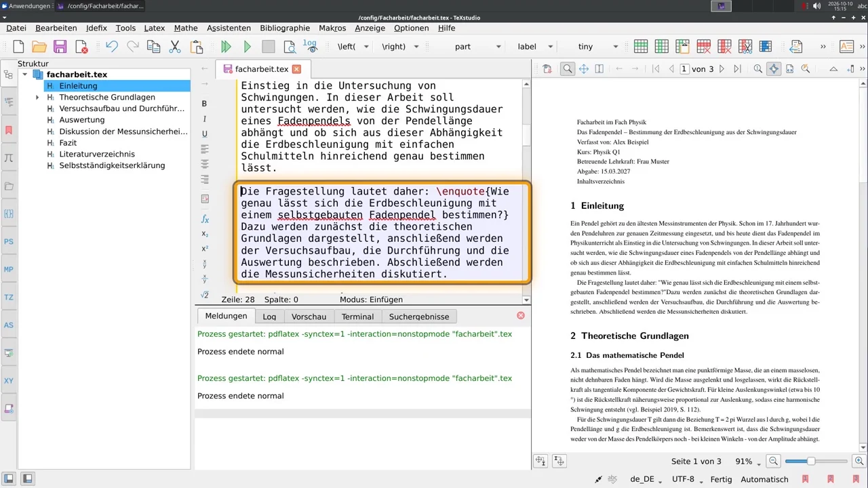Open the XY symbols side panel
868x488 pixels.
tap(9, 381)
